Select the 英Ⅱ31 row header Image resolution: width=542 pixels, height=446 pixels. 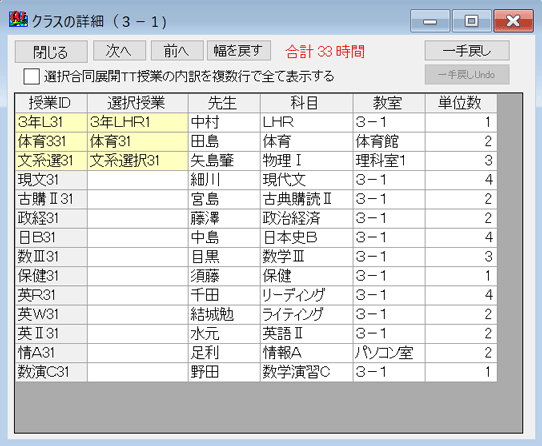pos(51,334)
